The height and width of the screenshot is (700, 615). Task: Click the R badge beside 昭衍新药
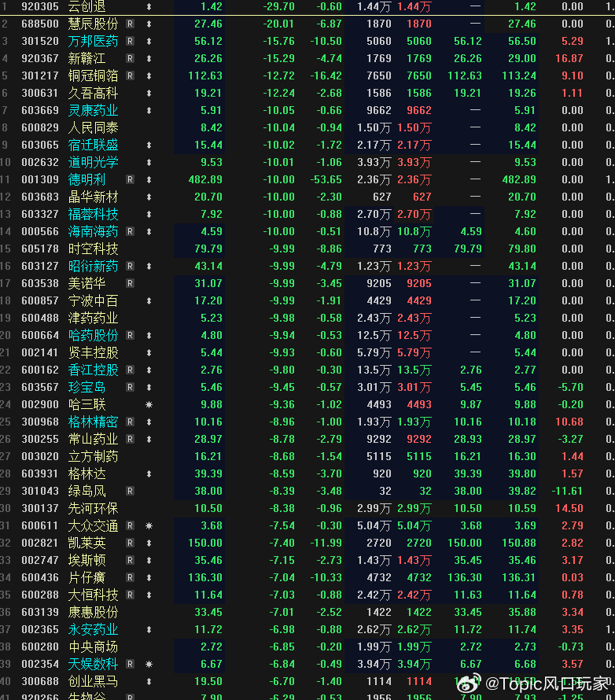click(x=131, y=267)
